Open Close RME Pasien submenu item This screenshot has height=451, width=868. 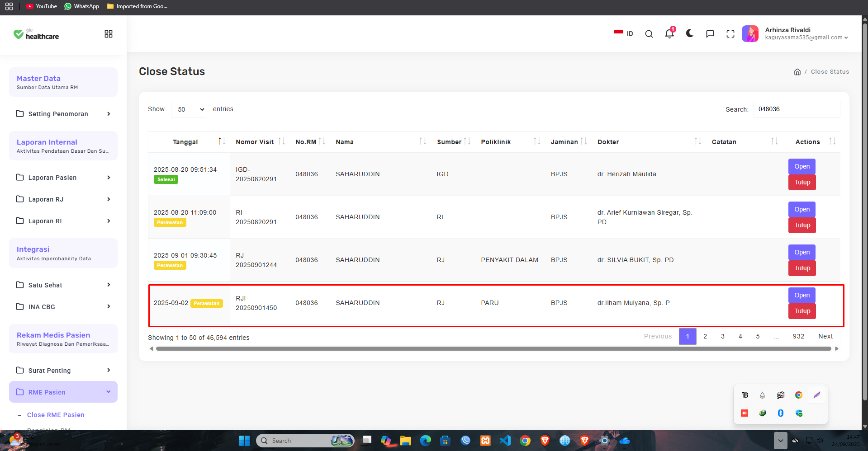(56, 415)
